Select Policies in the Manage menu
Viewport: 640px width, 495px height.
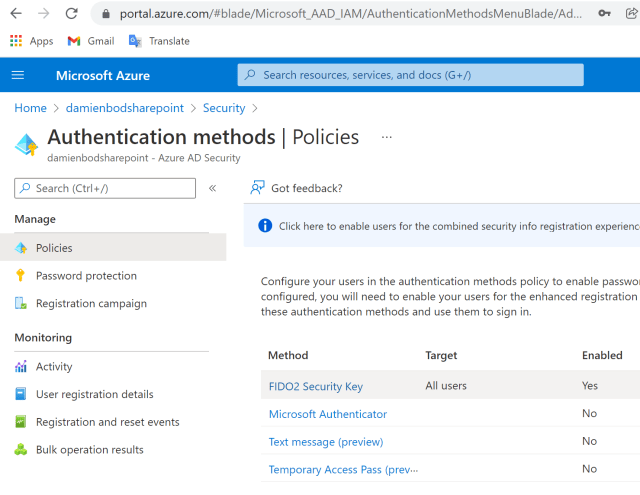(54, 248)
